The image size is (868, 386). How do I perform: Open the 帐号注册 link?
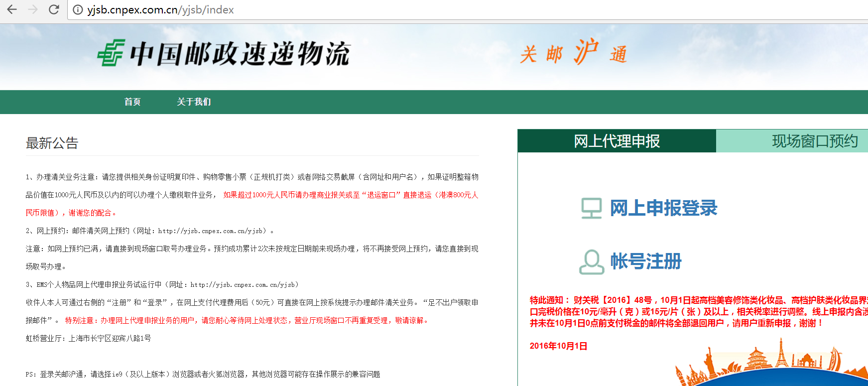pyautogui.click(x=646, y=261)
